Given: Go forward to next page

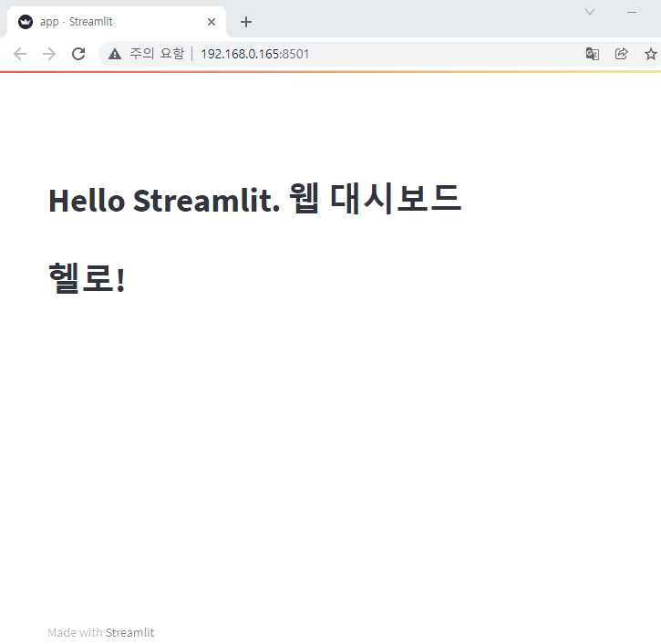Looking at the screenshot, I should (x=49, y=54).
